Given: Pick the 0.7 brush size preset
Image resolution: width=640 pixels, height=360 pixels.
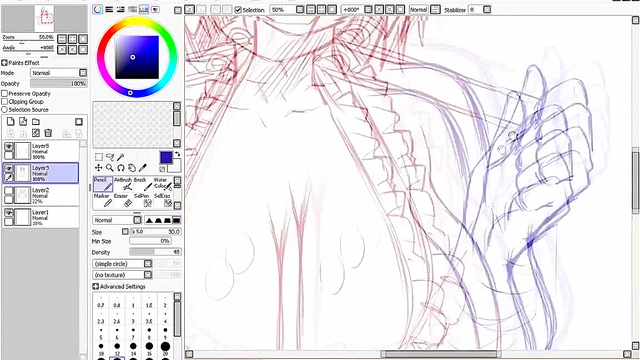Looking at the screenshot, I should [101, 302].
